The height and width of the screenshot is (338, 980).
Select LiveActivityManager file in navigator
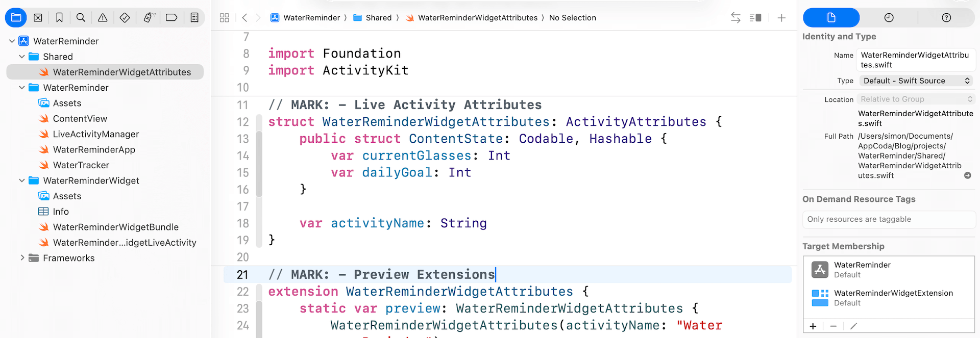(96, 134)
